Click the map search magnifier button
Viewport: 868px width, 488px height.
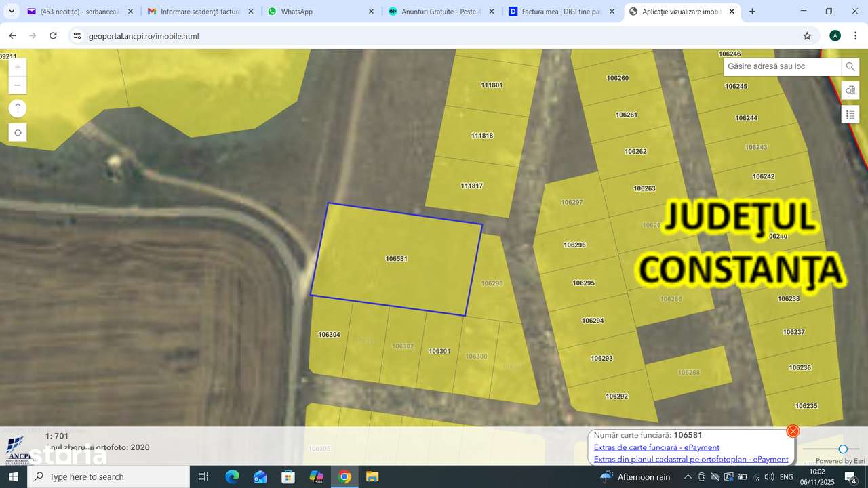tap(850, 66)
